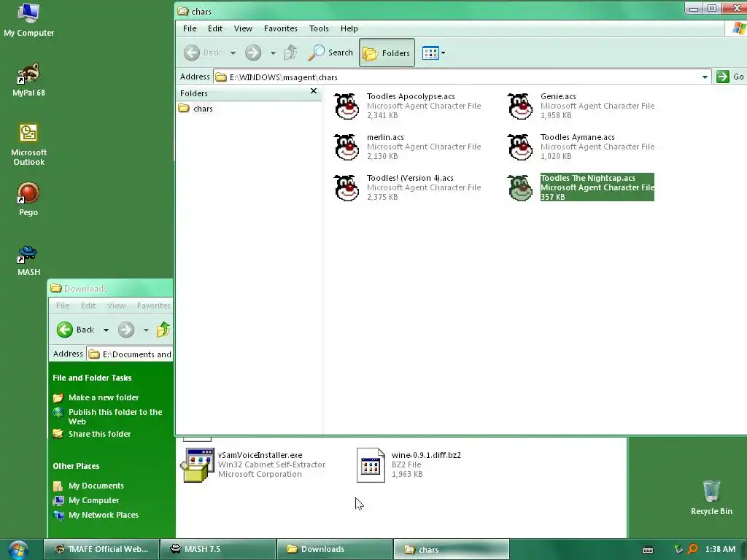Open MyPal 68 desktop shortcut
This screenshot has height=560, width=747.
(28, 80)
